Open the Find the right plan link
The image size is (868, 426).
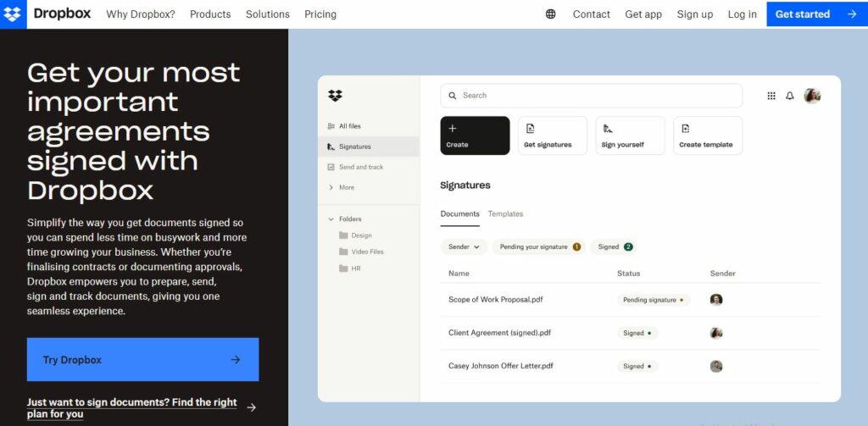[x=131, y=407]
